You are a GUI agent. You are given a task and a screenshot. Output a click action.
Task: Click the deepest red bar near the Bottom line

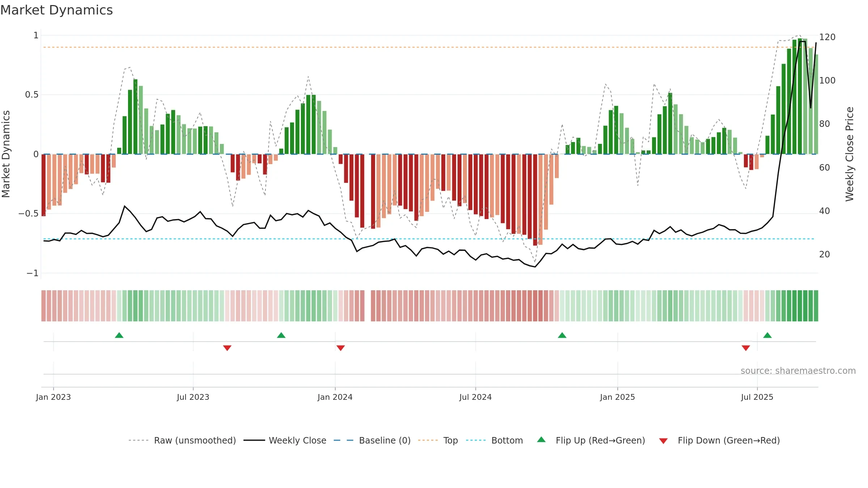pyautogui.click(x=535, y=200)
